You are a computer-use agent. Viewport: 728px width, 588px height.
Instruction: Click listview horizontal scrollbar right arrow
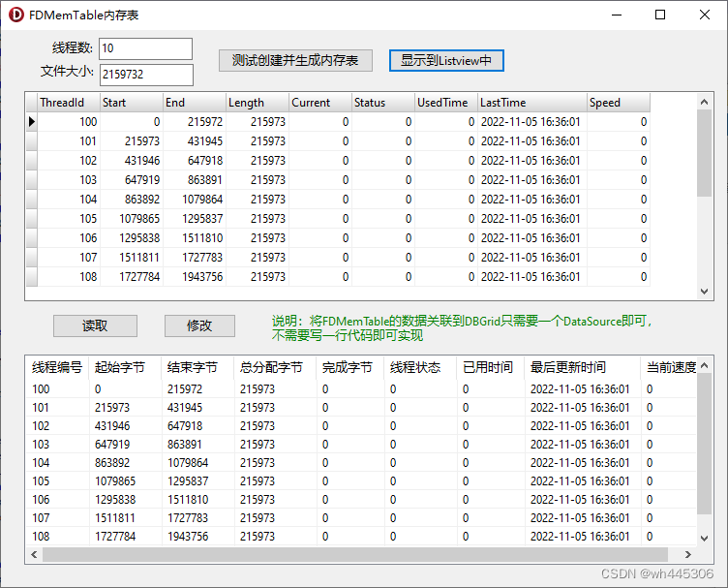688,554
